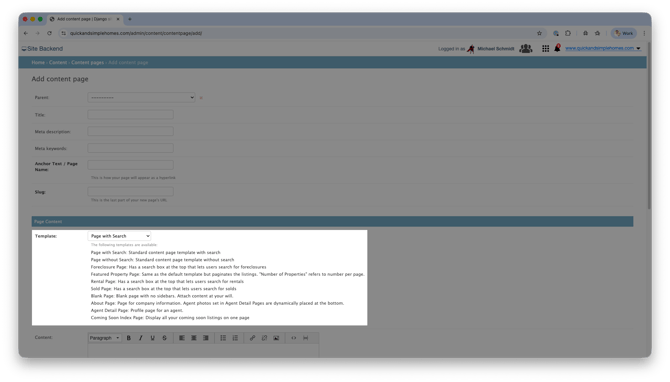Open a new browser tab
Screen dimensions: 670x382
(130, 19)
